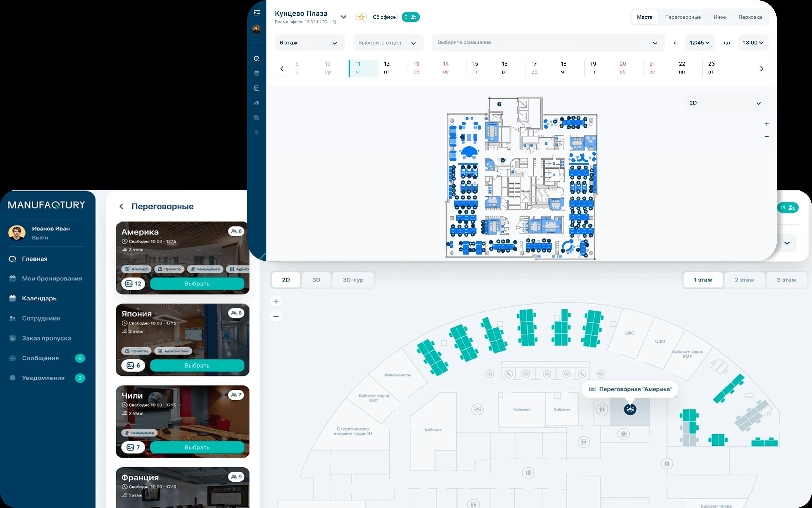Collapse the dark sidebar via the menu icon
This screenshot has height=508, width=812.
coord(257,13)
